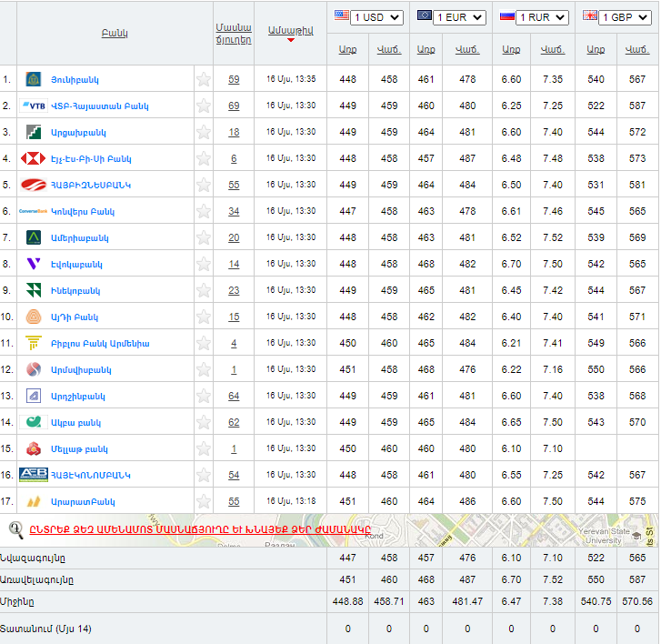Sort by EUR Առք column
The height and width of the screenshot is (644, 661).
tap(426, 49)
